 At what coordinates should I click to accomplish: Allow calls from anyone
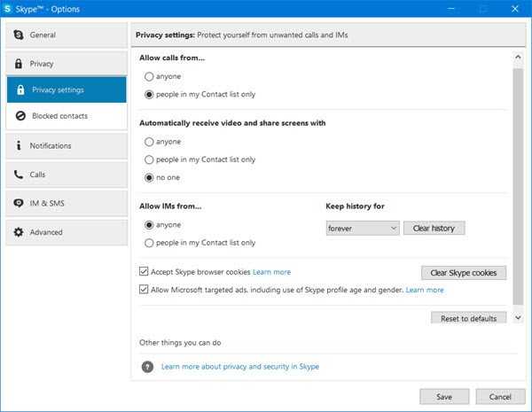[x=149, y=76]
